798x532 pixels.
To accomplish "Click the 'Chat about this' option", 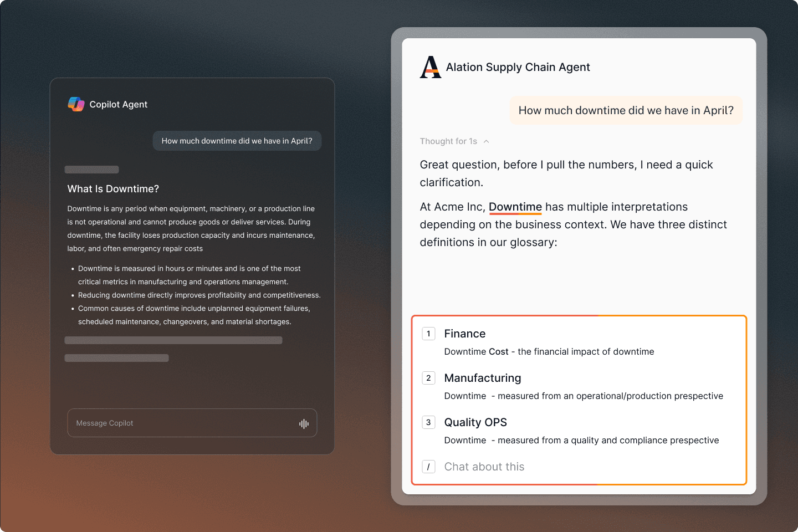I will [484, 467].
